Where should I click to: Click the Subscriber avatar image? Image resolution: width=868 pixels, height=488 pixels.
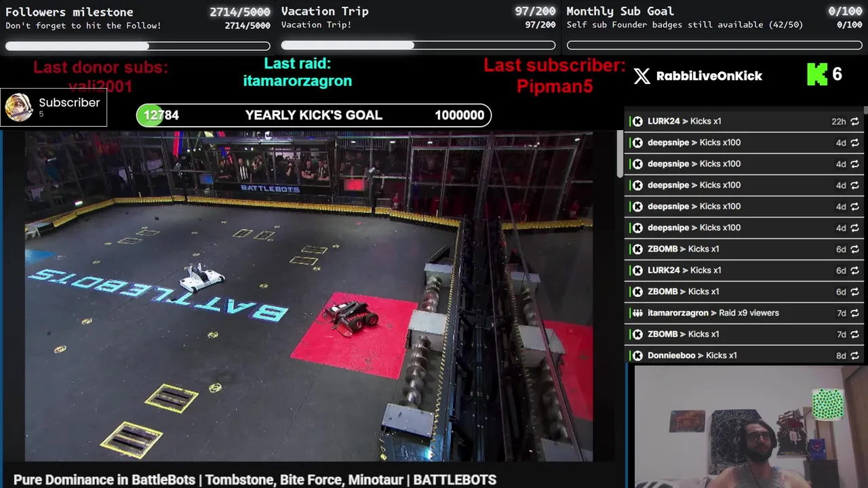[x=19, y=107]
